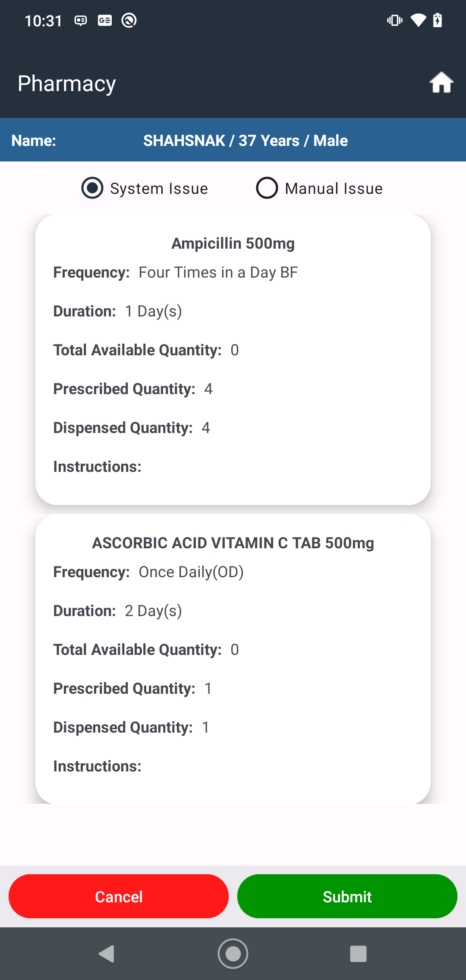Open the ASCORBIC ACID VITAMIN C card
The height and width of the screenshot is (980, 466).
click(233, 659)
